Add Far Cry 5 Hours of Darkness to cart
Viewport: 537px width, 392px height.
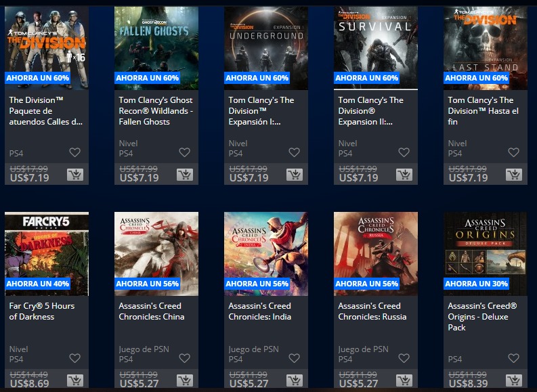coord(75,380)
